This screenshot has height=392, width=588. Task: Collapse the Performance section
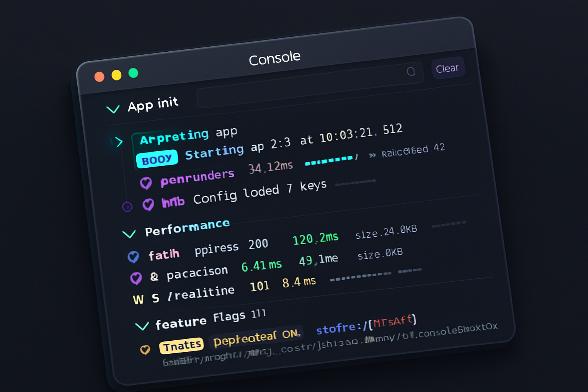click(130, 234)
